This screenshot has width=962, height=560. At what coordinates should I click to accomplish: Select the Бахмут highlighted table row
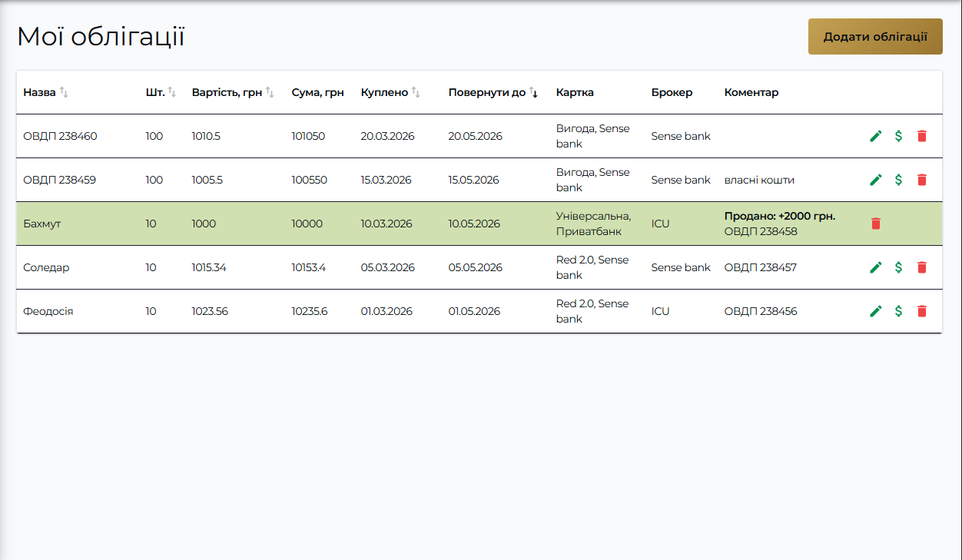tap(479, 224)
